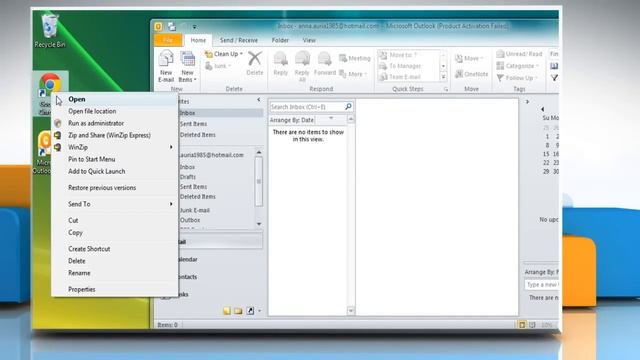This screenshot has width=640, height=360.
Task: Click the Outlook icon in title bar
Action: coord(158,27)
